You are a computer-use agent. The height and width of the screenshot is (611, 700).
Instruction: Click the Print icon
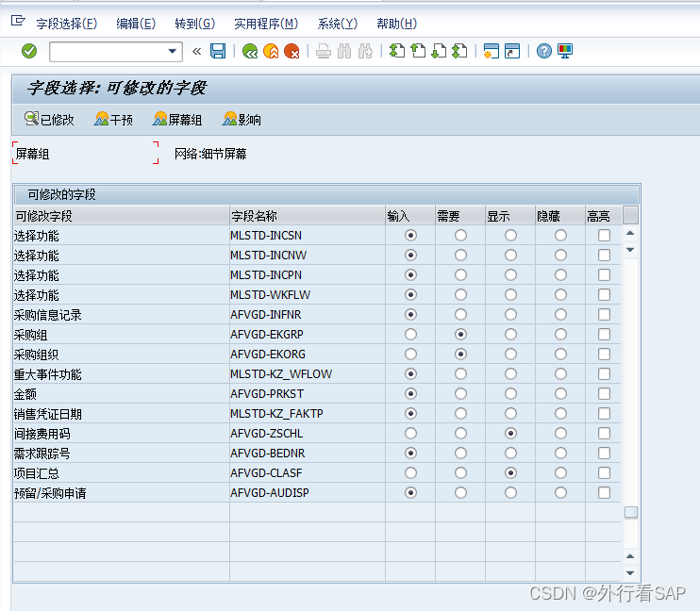pos(324,51)
